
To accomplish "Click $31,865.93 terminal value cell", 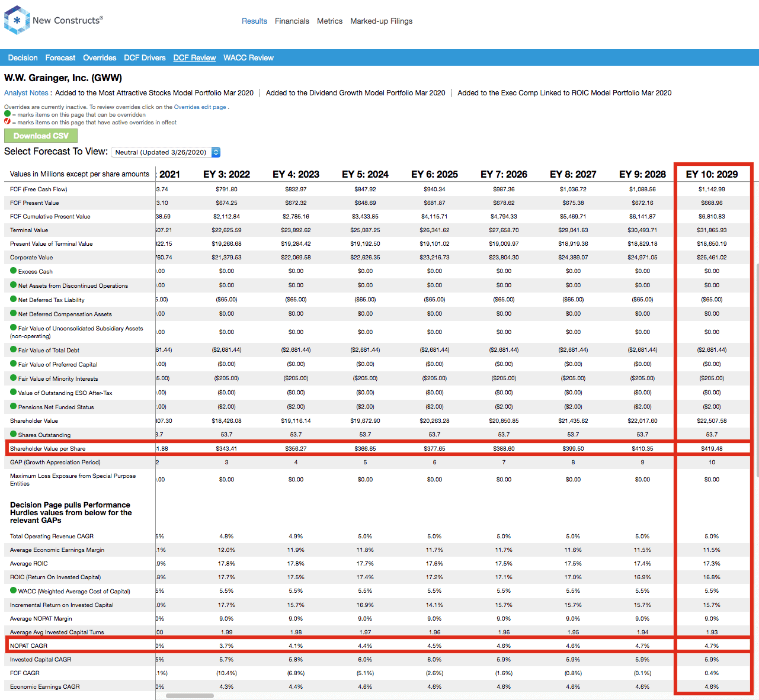I will [712, 230].
